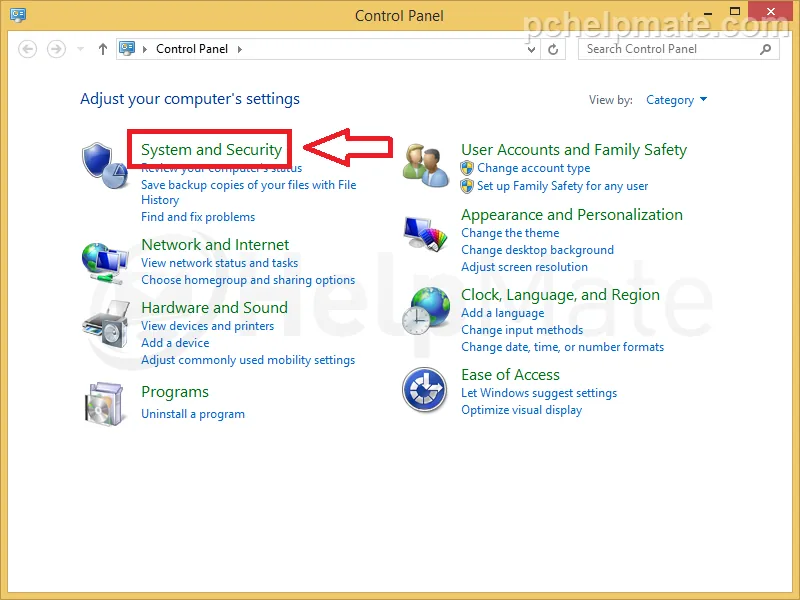
Task: Click Uninstall a program
Action: [x=193, y=414]
